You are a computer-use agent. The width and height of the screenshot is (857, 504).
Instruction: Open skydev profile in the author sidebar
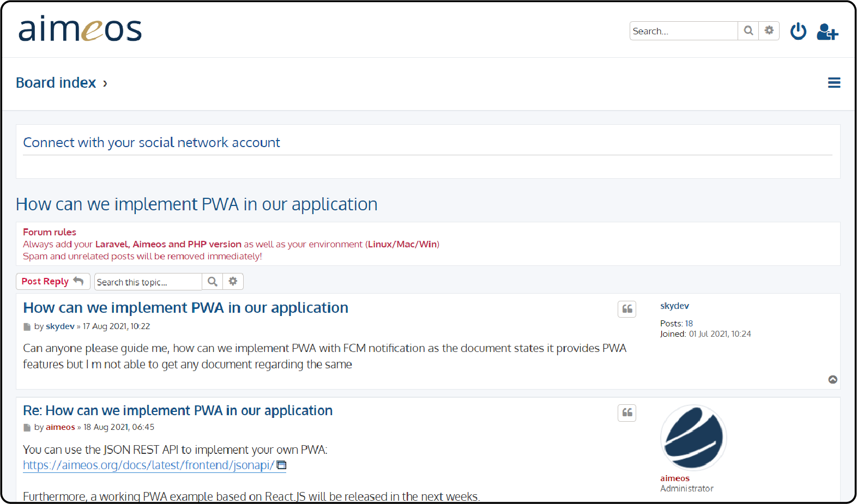click(x=674, y=306)
